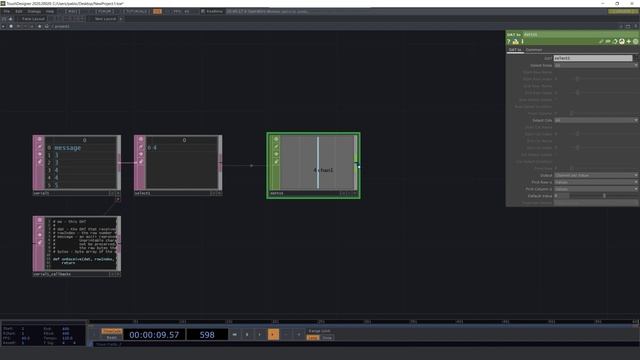Screen dimensions: 640x360
Task: Click rightmost round icon in parameter header
Action: pyautogui.click(x=636, y=42)
